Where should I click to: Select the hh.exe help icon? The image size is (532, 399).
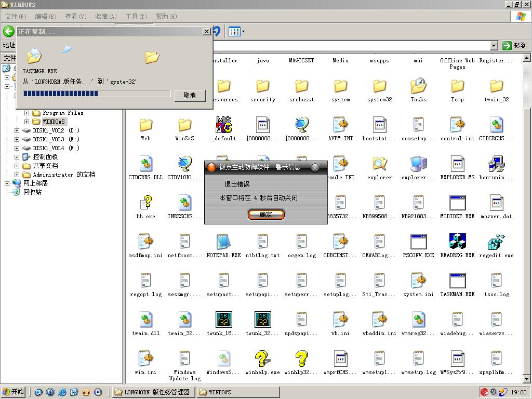point(145,203)
